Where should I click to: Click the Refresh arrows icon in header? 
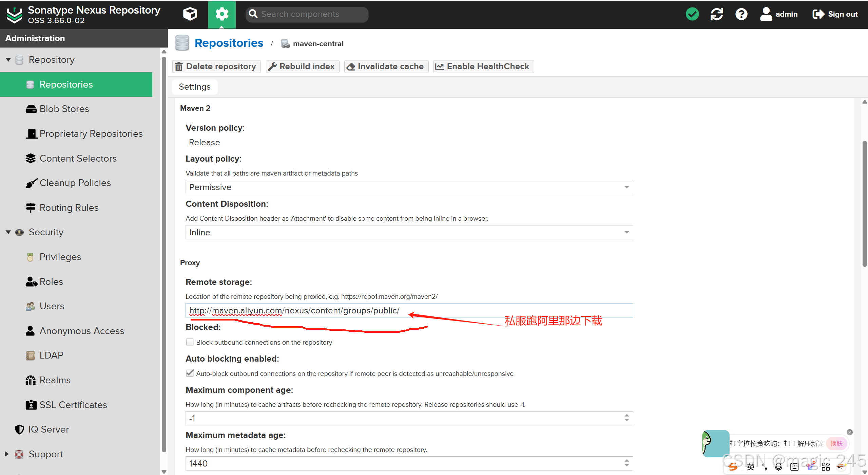(x=717, y=14)
